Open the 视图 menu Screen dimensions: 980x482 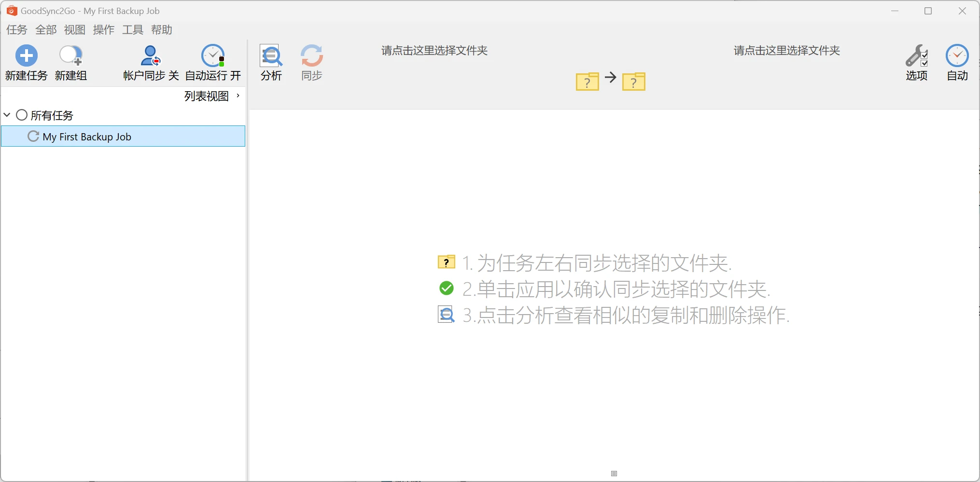pos(75,30)
